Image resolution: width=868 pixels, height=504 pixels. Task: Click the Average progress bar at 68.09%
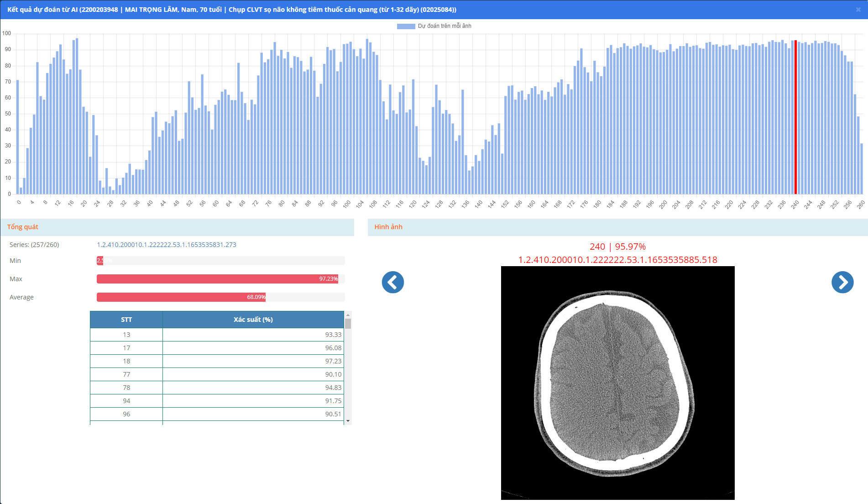181,297
